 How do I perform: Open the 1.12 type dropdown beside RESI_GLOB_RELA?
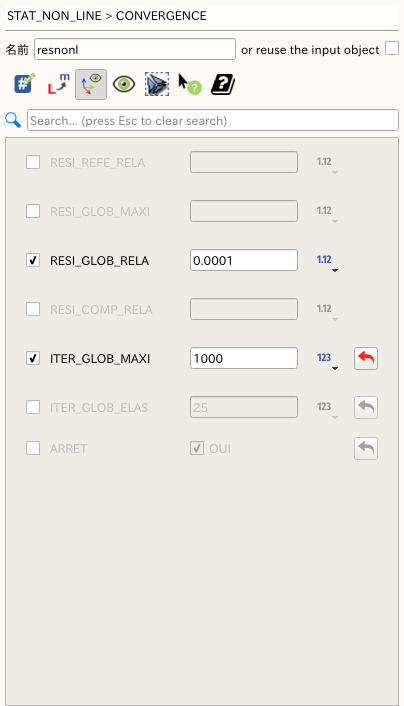(327, 262)
